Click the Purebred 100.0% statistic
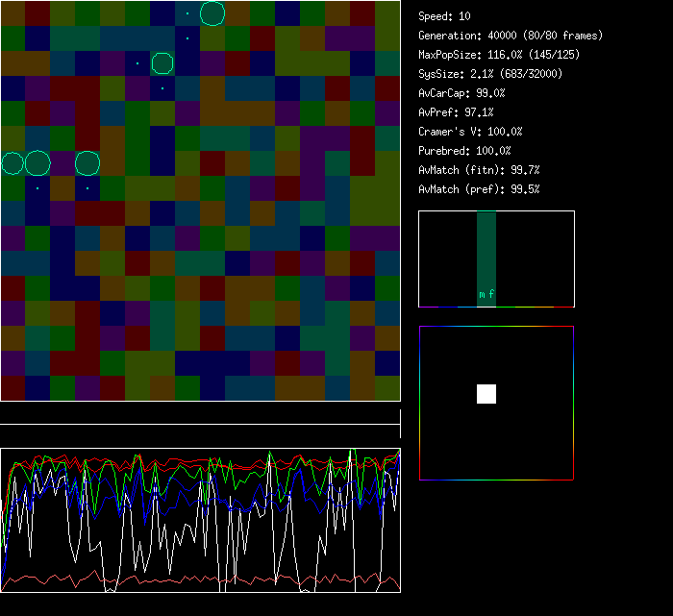This screenshot has width=673, height=616. click(x=464, y=151)
